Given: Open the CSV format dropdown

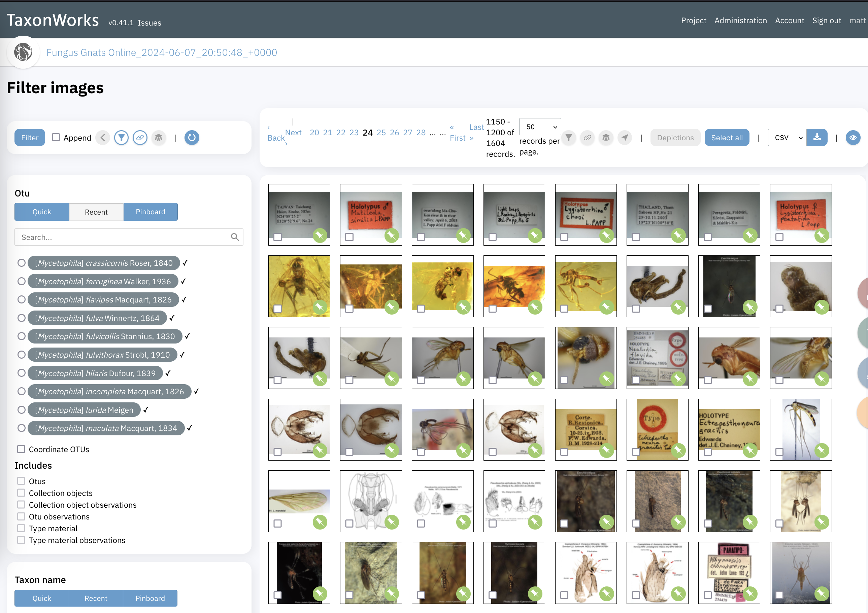Looking at the screenshot, I should pyautogui.click(x=787, y=138).
